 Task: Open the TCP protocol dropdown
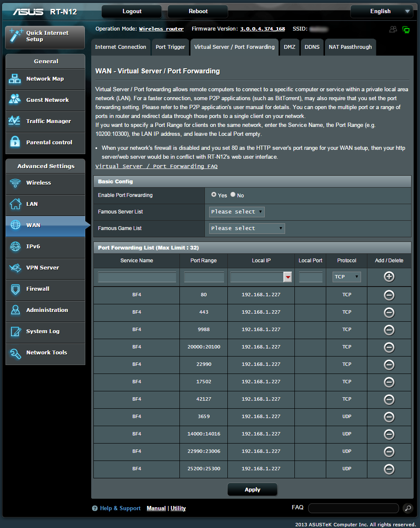[347, 277]
